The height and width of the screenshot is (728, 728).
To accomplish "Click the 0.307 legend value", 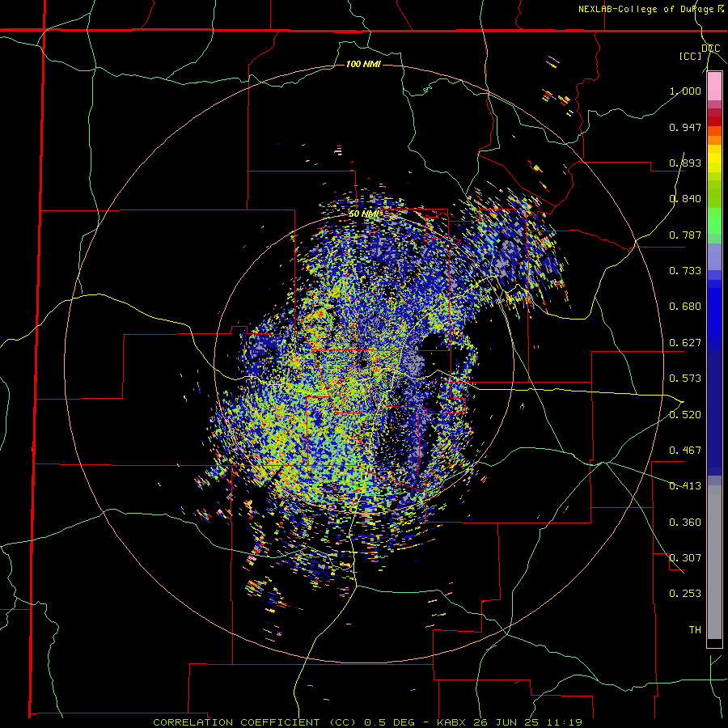I will pyautogui.click(x=685, y=558).
